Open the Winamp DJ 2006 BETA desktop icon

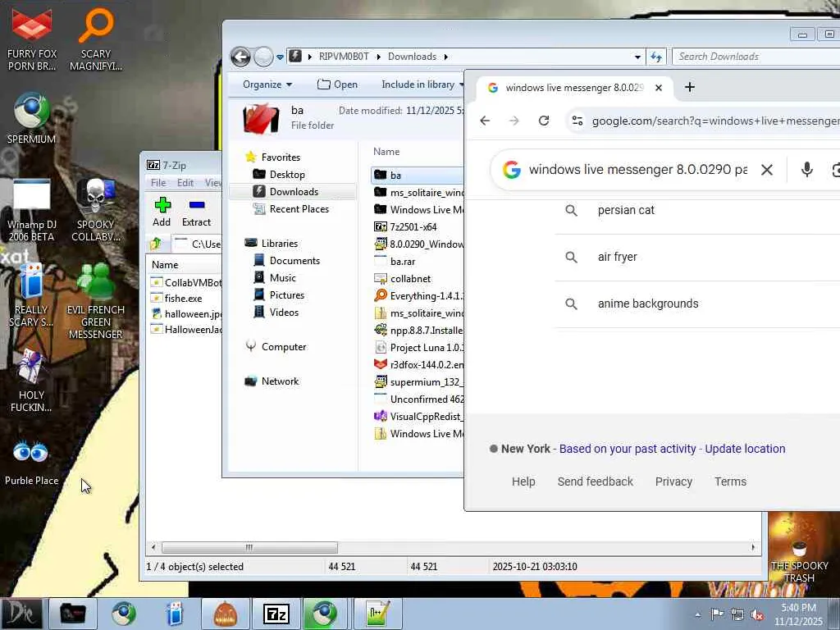31,210
